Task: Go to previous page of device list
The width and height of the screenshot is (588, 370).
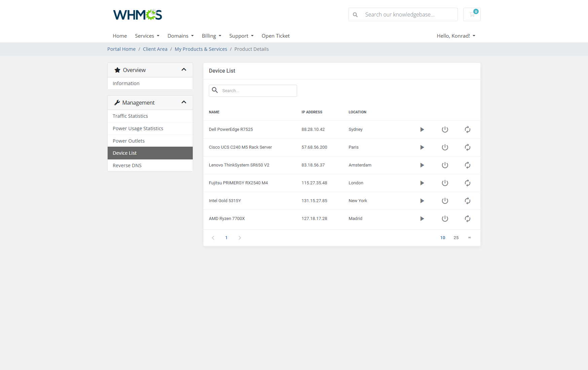Action: (x=213, y=238)
